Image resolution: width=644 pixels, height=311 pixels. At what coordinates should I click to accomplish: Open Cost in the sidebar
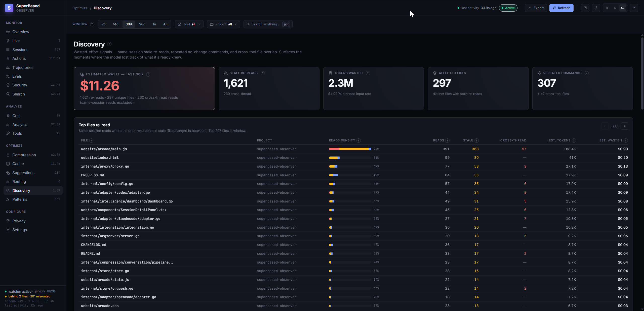pos(33,116)
